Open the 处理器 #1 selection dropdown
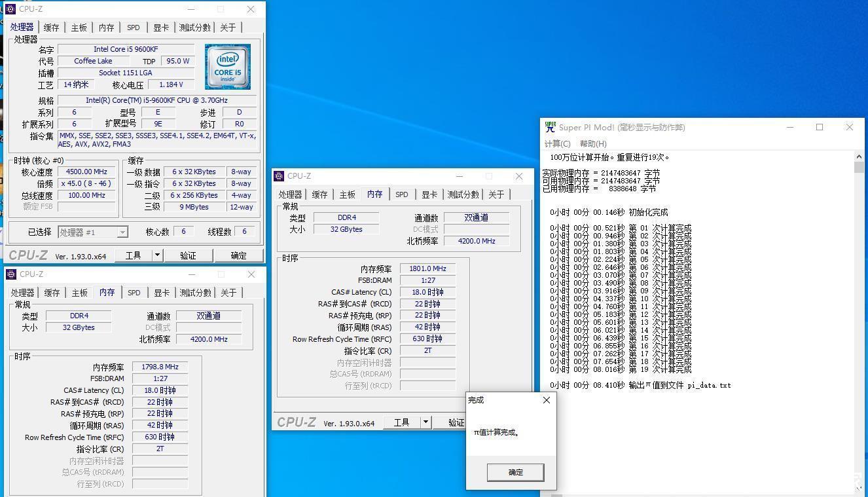868x497 pixels. 93,232
